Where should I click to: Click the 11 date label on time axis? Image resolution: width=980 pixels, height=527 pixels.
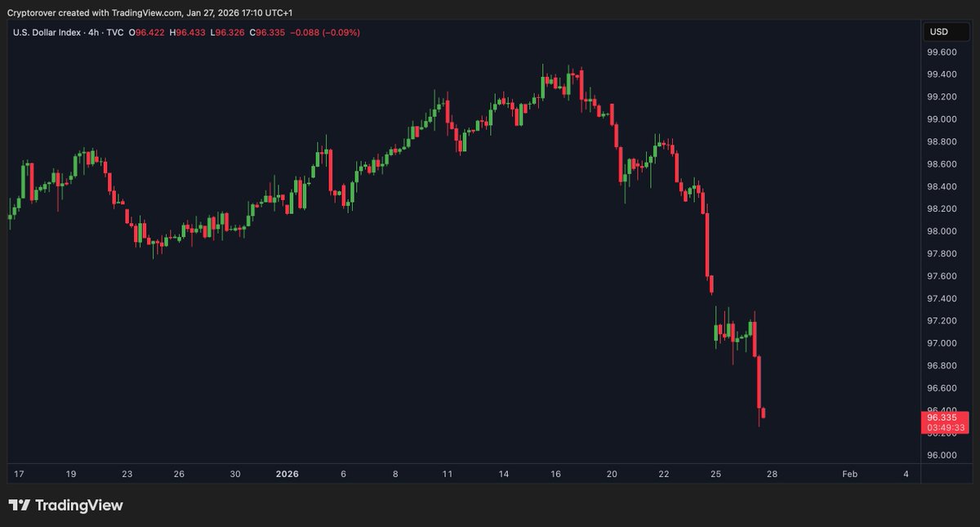point(448,474)
